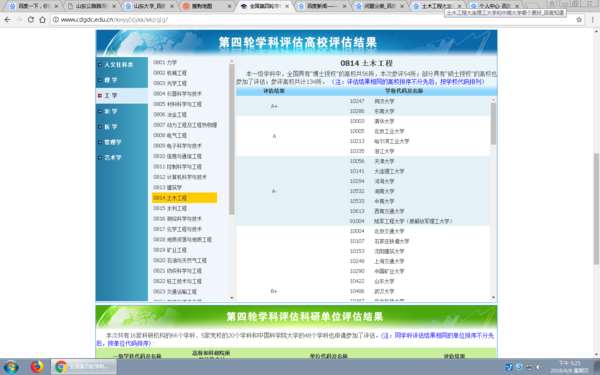Bookmark this page with the star icon
The width and height of the screenshot is (600, 375).
point(579,20)
